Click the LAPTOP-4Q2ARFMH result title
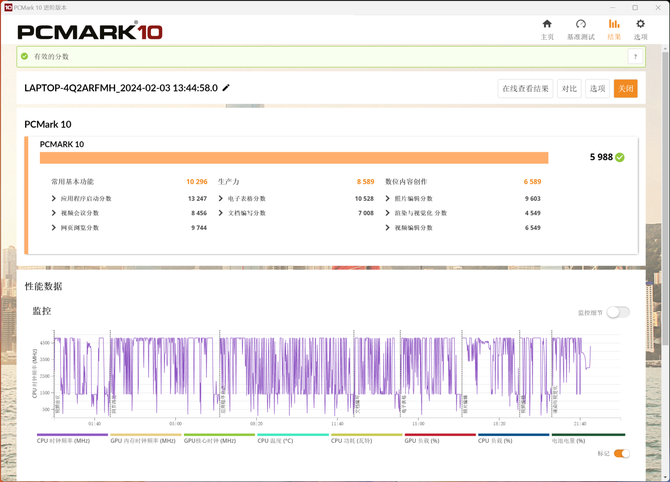Screen dimensions: 670x482 121,88
